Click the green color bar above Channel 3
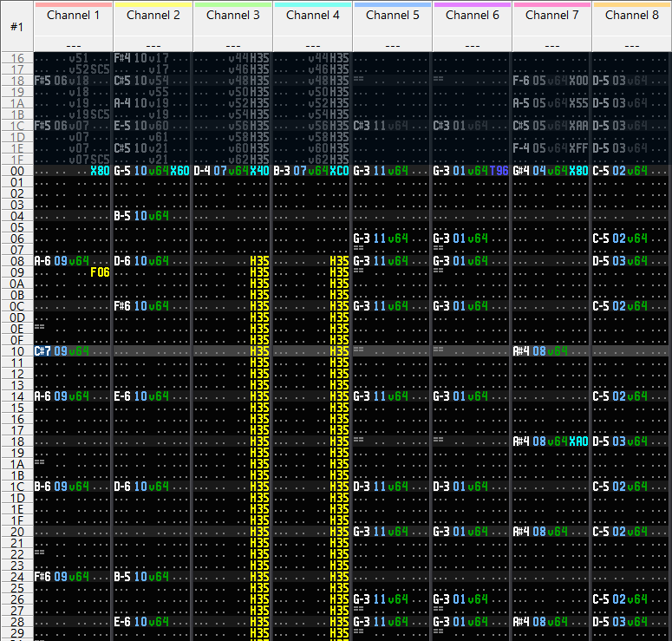Image resolution: width=672 pixels, height=641 pixels. (232, 4)
